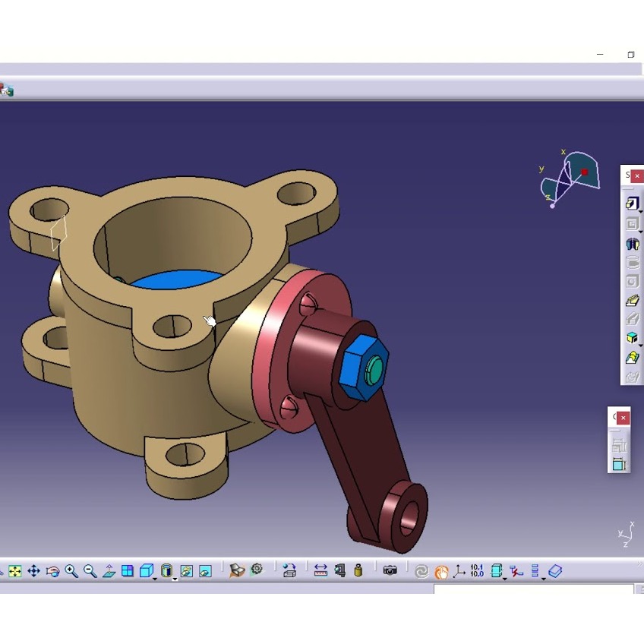Expand the isometric view cube dropdown arrow

tap(155, 579)
